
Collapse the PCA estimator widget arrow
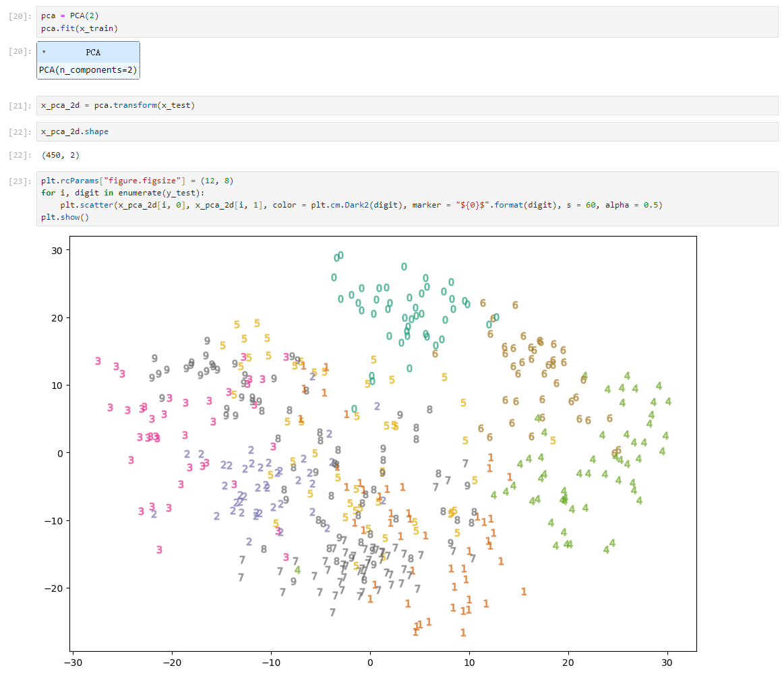44,52
